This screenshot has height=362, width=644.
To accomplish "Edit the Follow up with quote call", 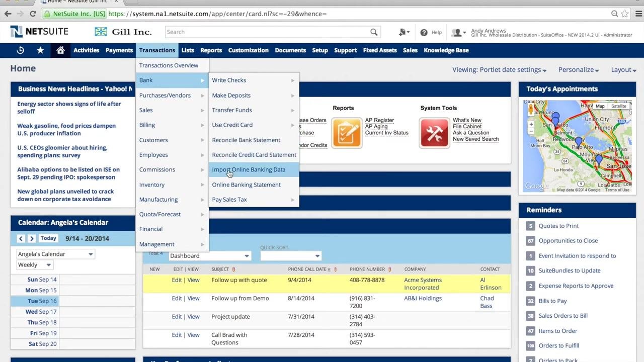I will pos(177,280).
